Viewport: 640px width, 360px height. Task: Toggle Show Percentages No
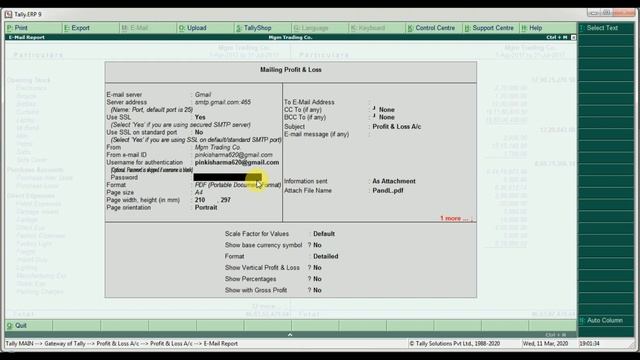[x=317, y=279]
